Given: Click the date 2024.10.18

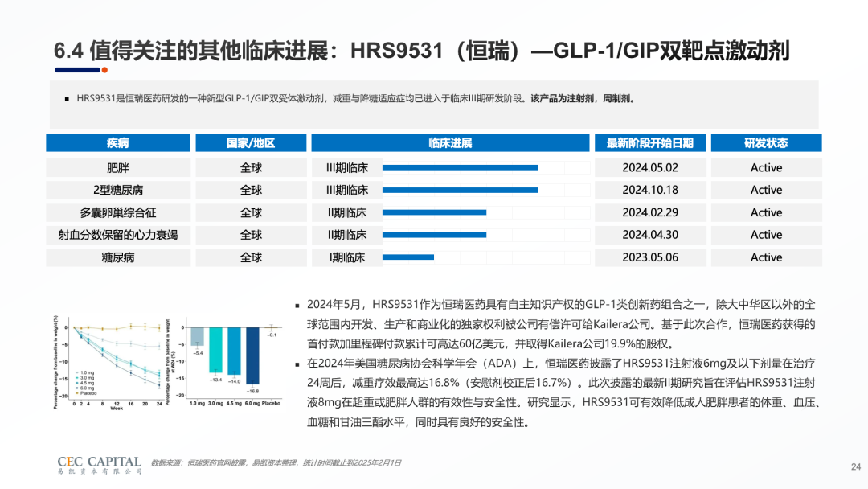Looking at the screenshot, I should (649, 191).
